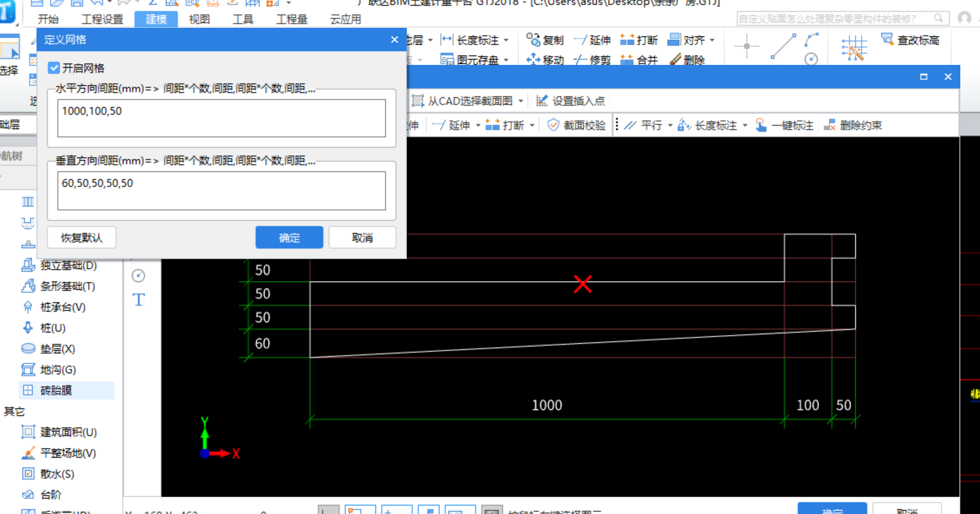
Task: Expand section editor 长度标注 dropdown arrow
Action: [745, 125]
